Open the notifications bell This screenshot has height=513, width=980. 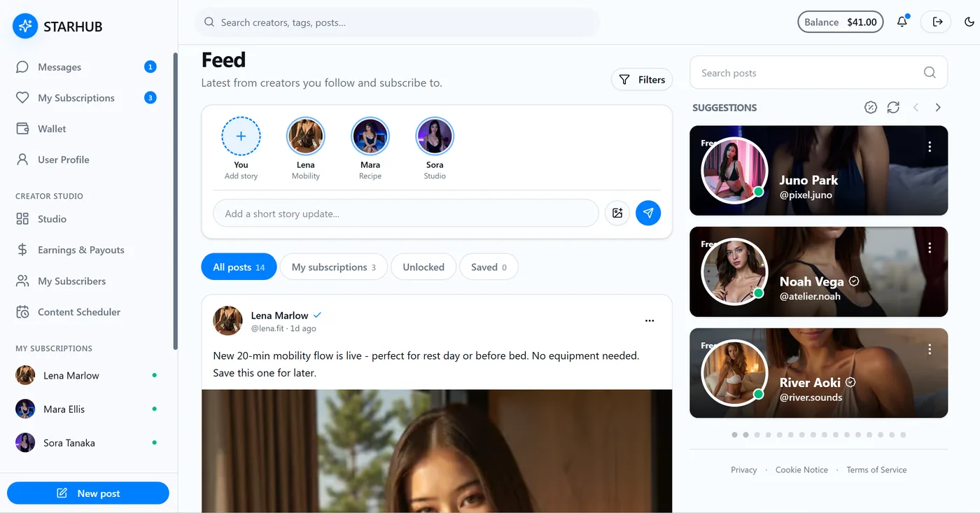902,22
